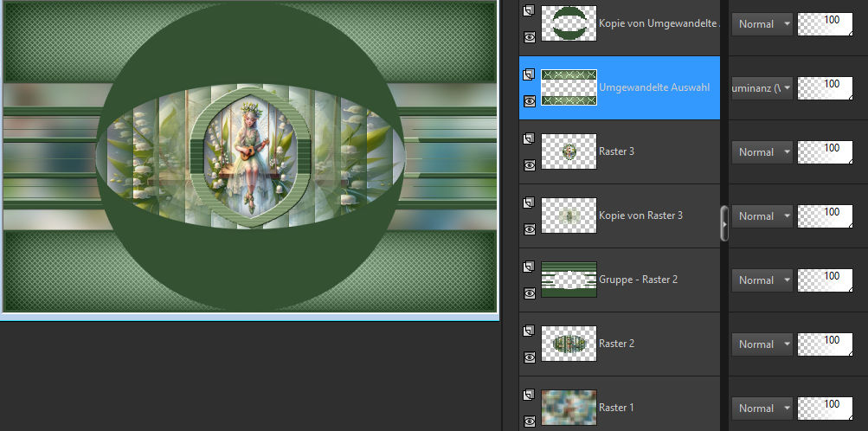Select thumbnail of Raster 3 layer
This screenshot has height=431, width=868.
point(569,151)
